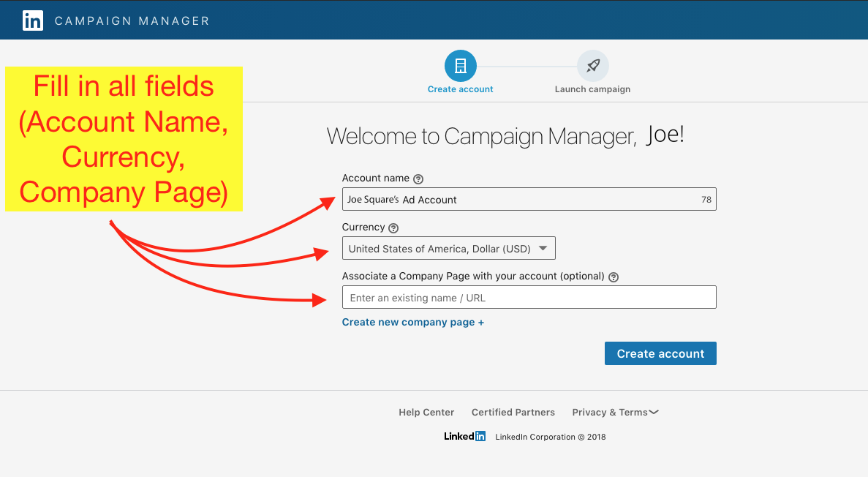Click the Welcome to Campaign Manager heading

tap(505, 136)
